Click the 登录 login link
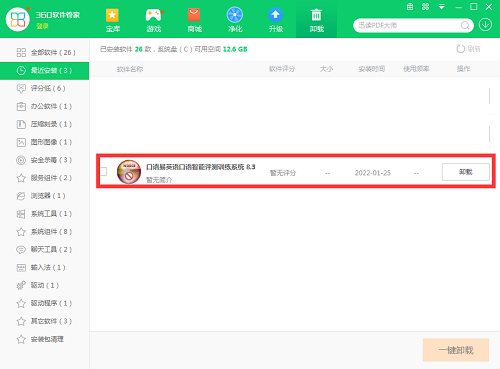 point(42,26)
